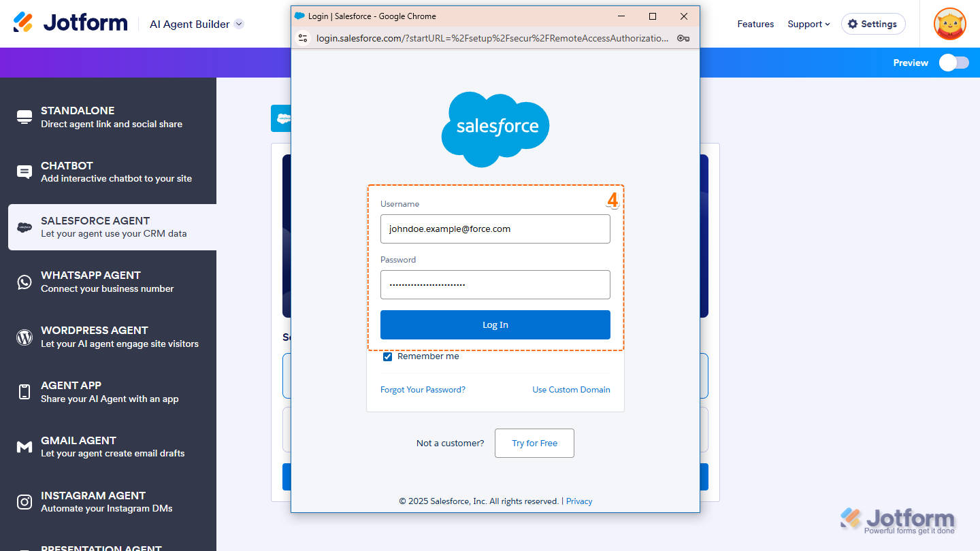
Task: Click the password key icon in address bar
Action: click(683, 38)
